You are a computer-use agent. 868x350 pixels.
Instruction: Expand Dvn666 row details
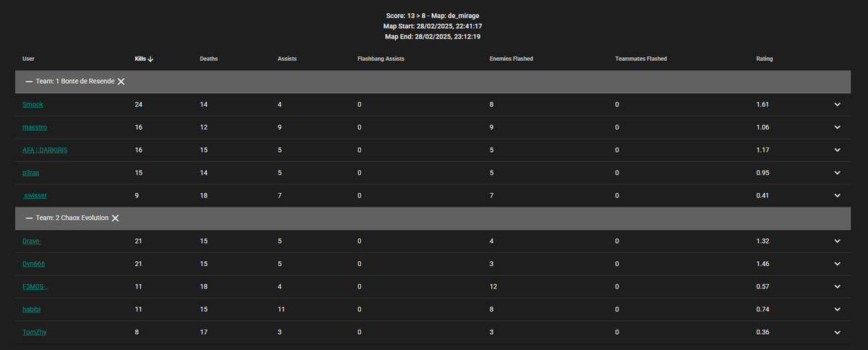[x=837, y=264]
